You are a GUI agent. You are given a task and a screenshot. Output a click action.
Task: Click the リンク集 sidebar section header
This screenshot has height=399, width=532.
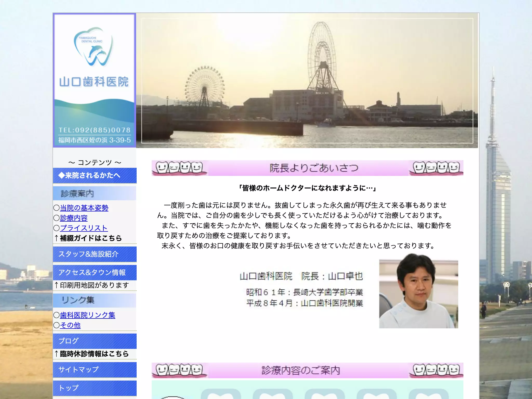[95, 300]
